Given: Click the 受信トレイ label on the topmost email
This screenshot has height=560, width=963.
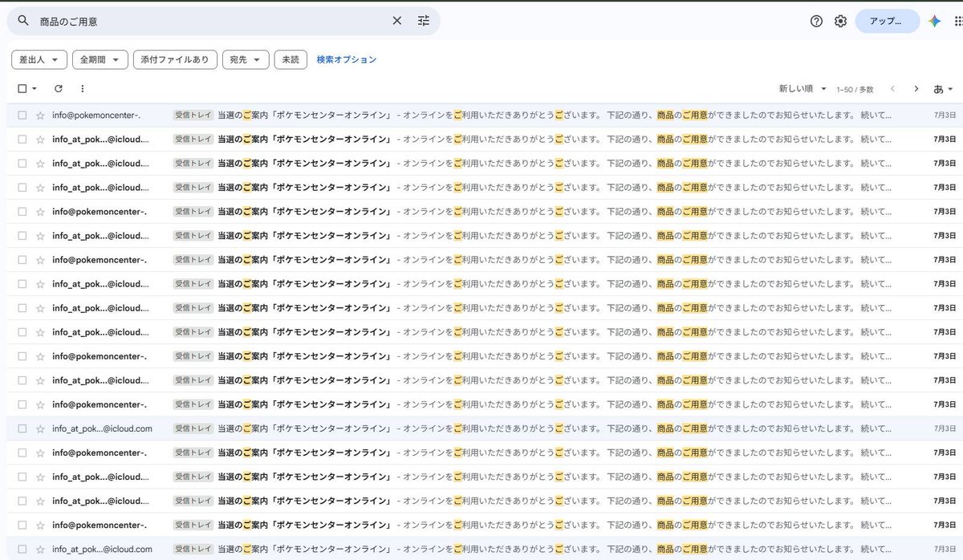Looking at the screenshot, I should (x=193, y=116).
